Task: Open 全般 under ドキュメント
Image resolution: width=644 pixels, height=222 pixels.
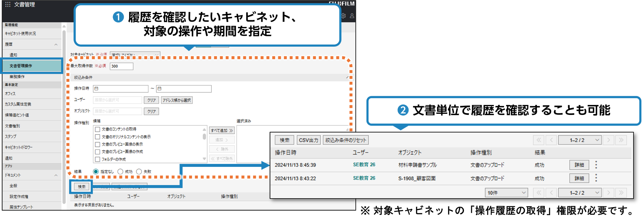Action: (x=32, y=186)
